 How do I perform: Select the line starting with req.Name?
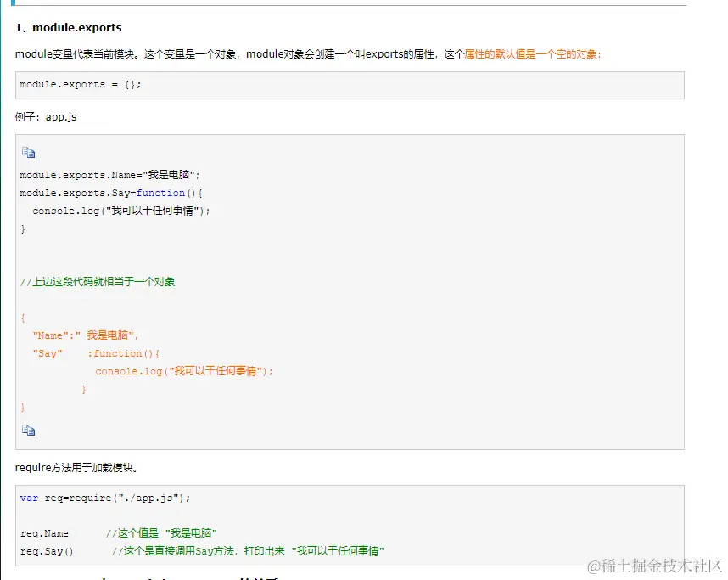coord(119,532)
